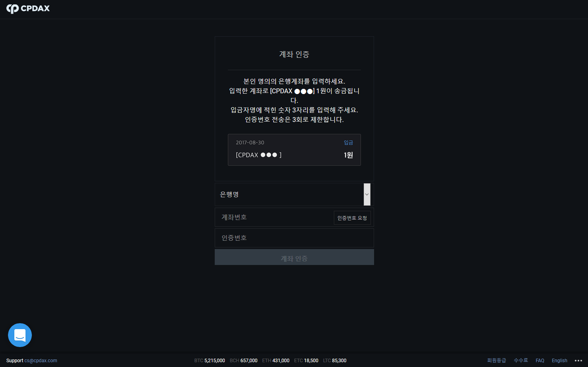
Task: Open the three-dots more menu
Action: click(x=578, y=360)
